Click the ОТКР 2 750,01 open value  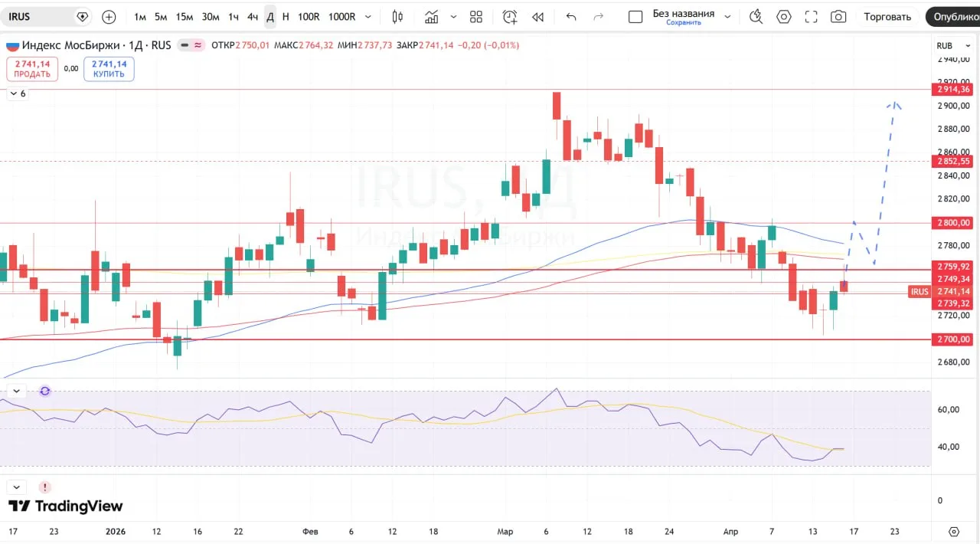tap(240, 45)
